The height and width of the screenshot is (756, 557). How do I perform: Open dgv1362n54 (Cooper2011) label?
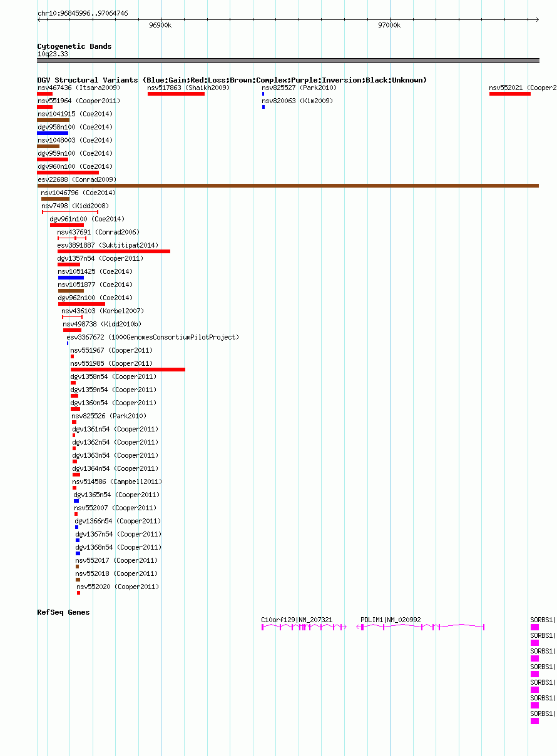click(115, 442)
